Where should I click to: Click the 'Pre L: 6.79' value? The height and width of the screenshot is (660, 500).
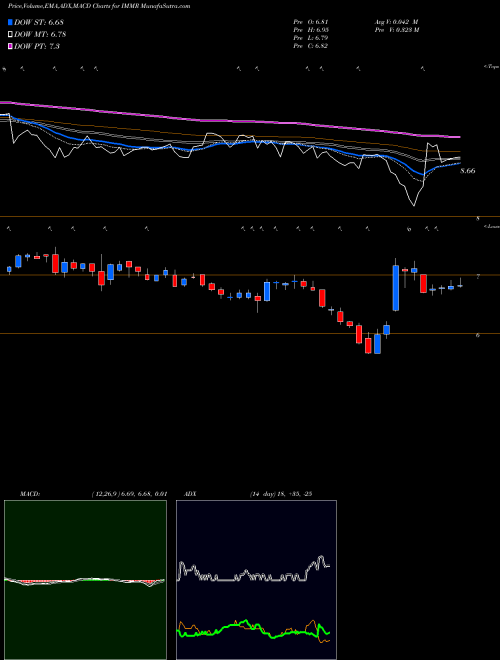311,38
